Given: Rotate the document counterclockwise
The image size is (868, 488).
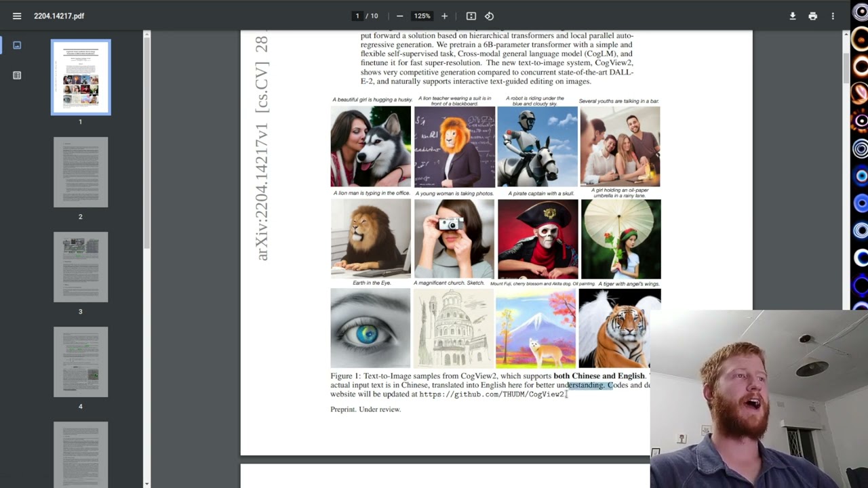Looking at the screenshot, I should [489, 16].
